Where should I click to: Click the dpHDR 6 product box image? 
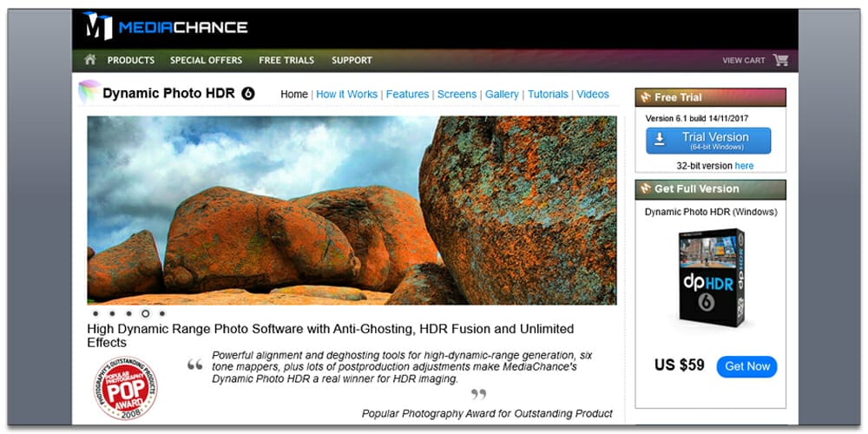[712, 278]
